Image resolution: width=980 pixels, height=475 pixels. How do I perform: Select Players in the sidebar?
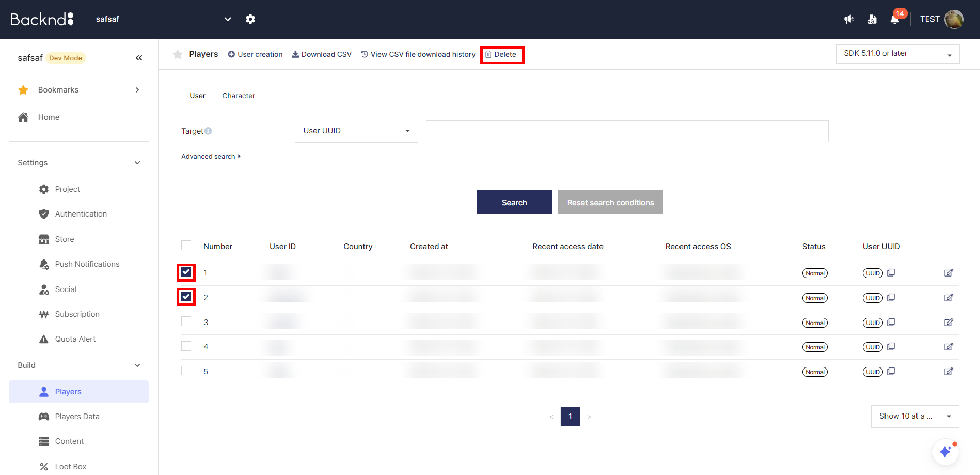[79, 392]
